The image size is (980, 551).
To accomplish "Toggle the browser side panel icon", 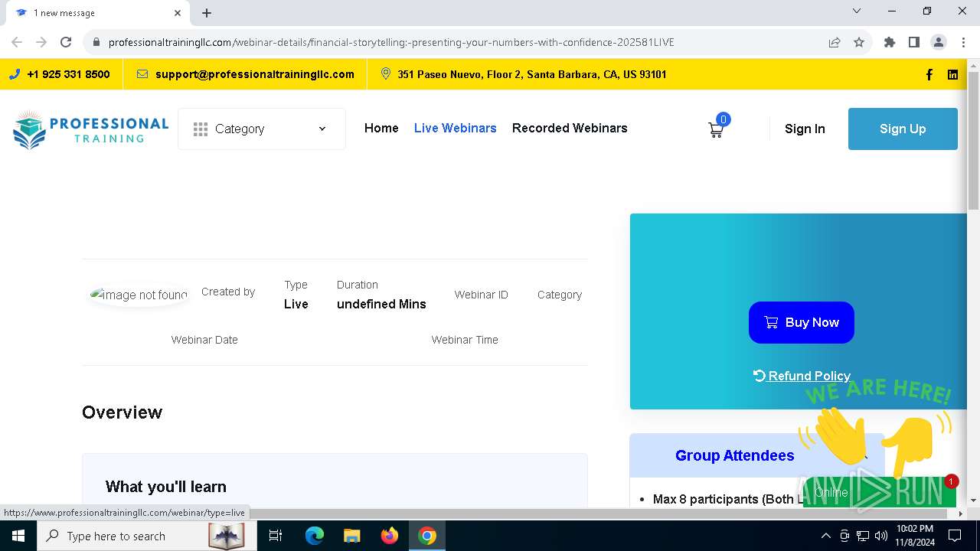I will tap(914, 42).
